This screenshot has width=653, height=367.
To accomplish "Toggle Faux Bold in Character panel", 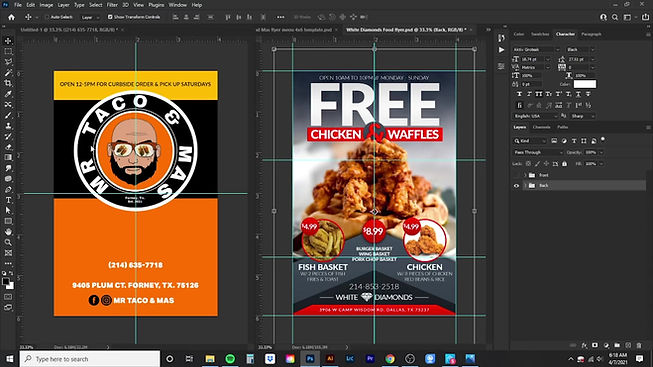I will [519, 94].
